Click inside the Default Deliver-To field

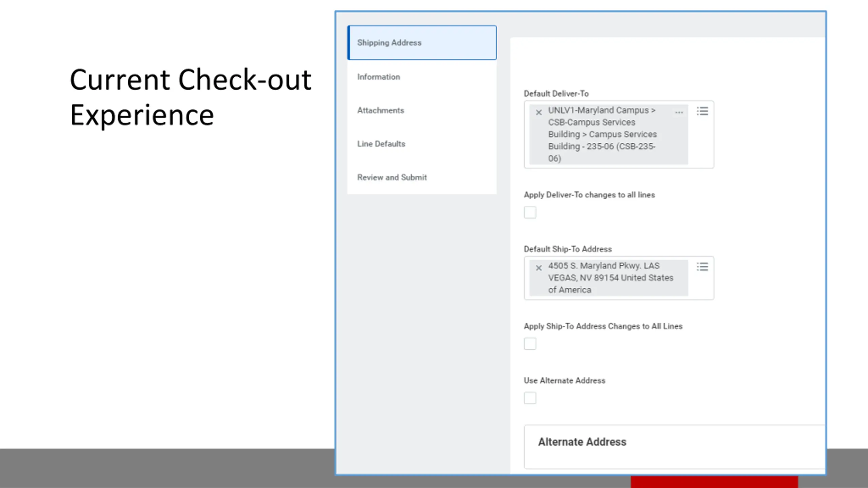pos(619,135)
